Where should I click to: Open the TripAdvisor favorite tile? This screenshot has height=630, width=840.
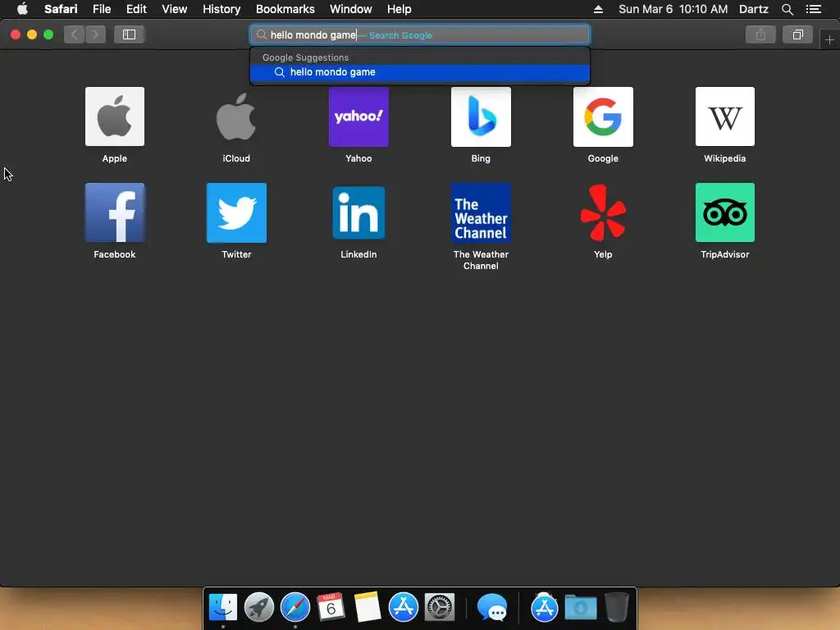pos(725,212)
